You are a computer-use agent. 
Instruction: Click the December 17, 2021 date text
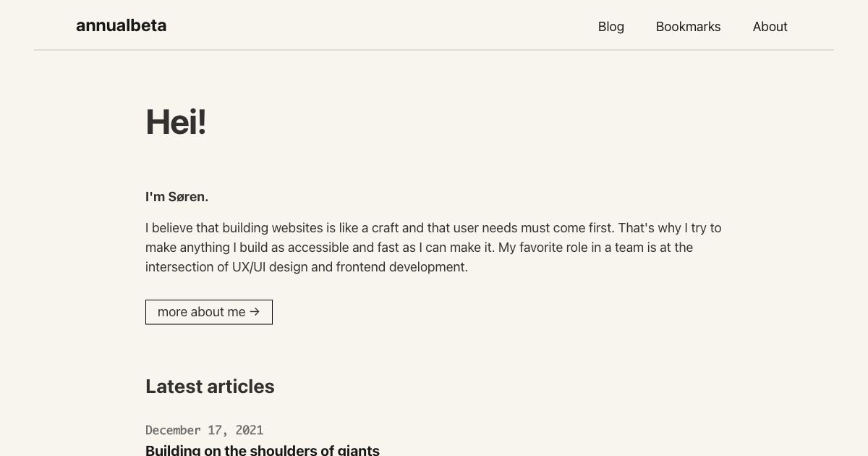coord(205,430)
